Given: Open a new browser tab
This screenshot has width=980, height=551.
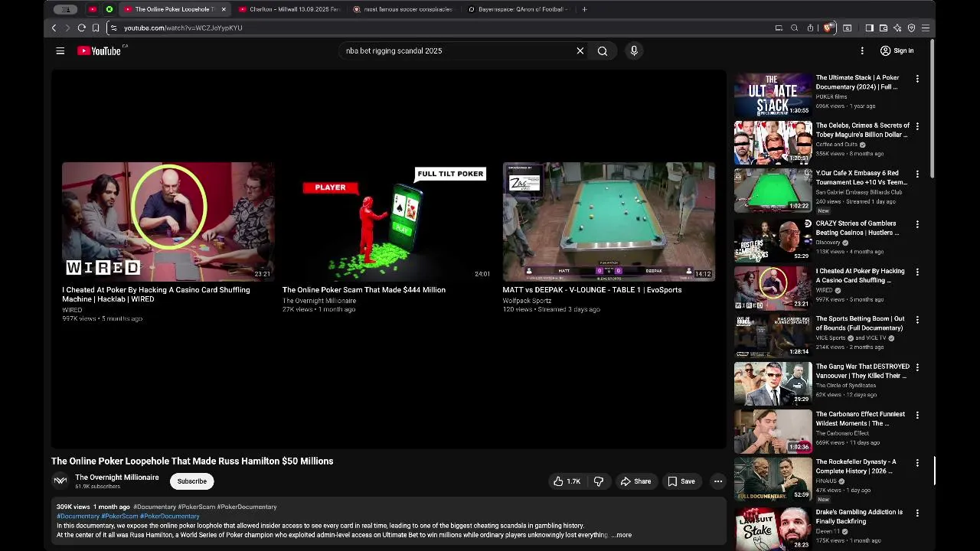Looking at the screenshot, I should tap(584, 9).
